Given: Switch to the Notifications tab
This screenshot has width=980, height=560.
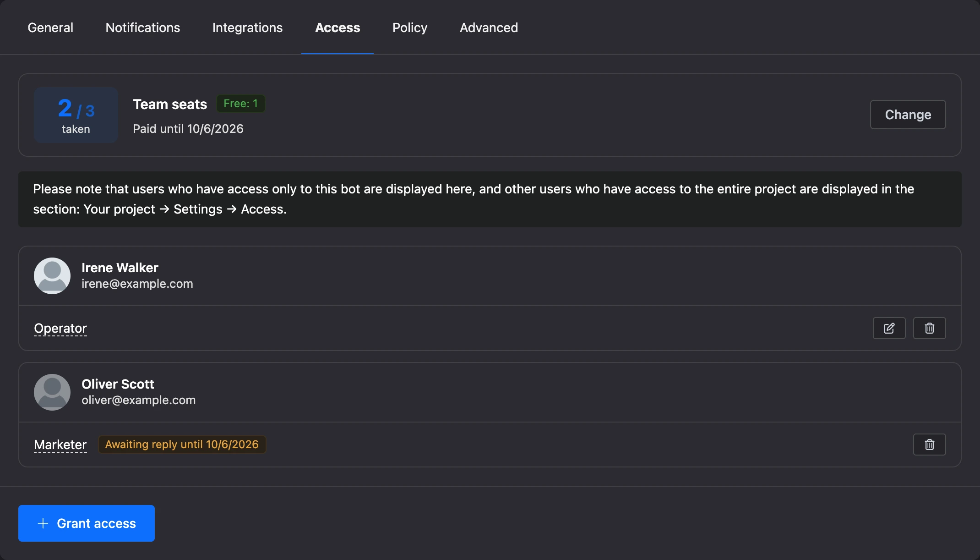Looking at the screenshot, I should pyautogui.click(x=143, y=27).
